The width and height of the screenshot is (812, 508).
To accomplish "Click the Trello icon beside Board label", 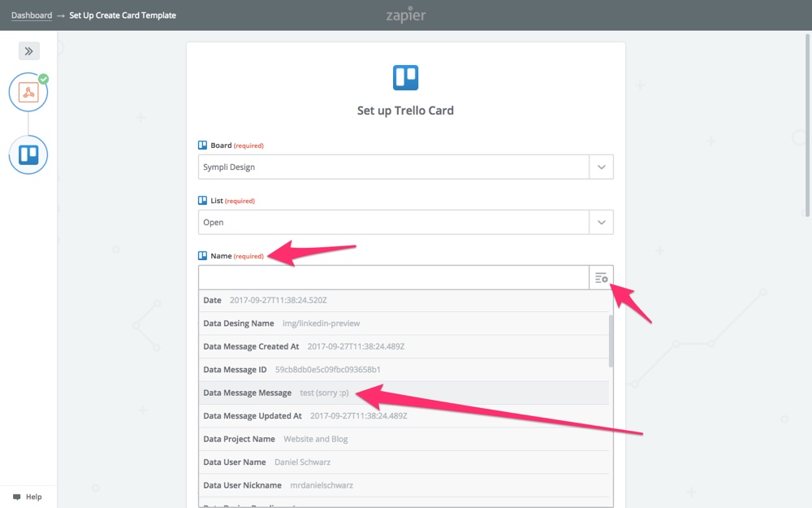I will click(202, 145).
